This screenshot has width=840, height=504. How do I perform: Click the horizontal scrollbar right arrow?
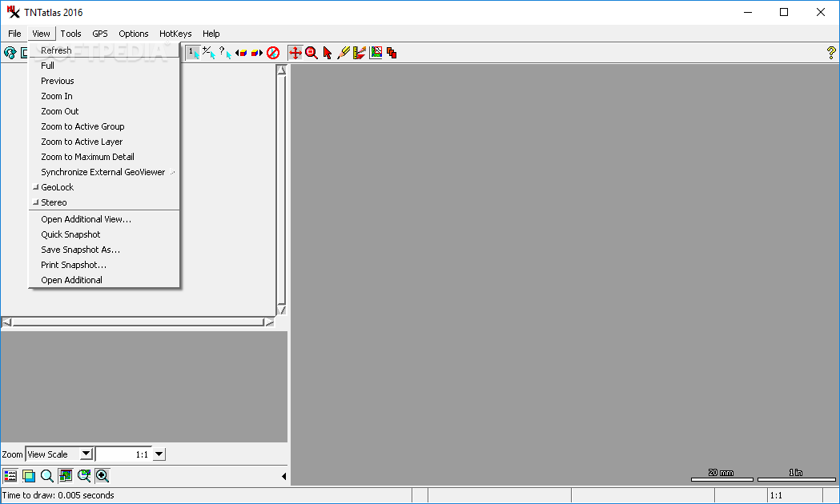(268, 322)
